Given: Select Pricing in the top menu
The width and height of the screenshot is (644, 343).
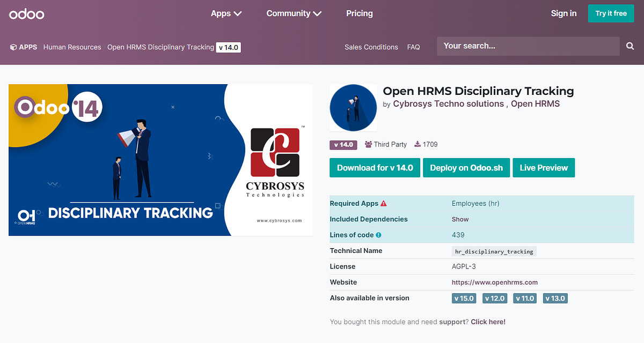Looking at the screenshot, I should 359,13.
